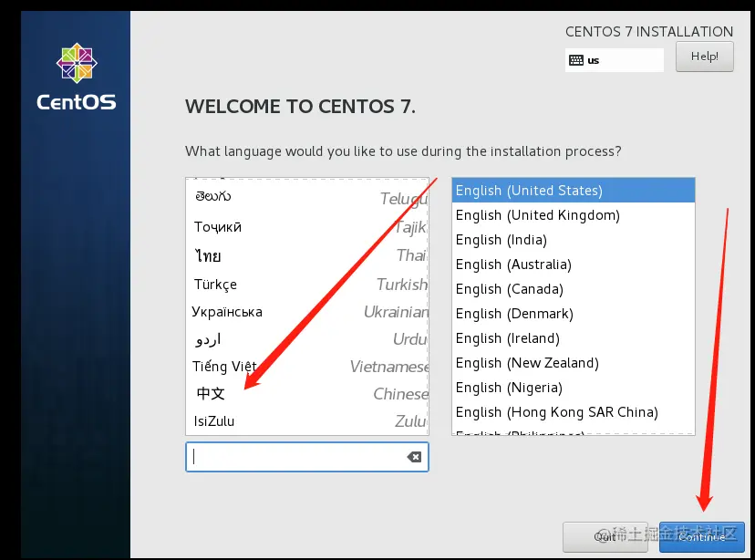Image resolution: width=755 pixels, height=560 pixels.
Task: Select 中文 Chinese language row
Action: pos(307,394)
